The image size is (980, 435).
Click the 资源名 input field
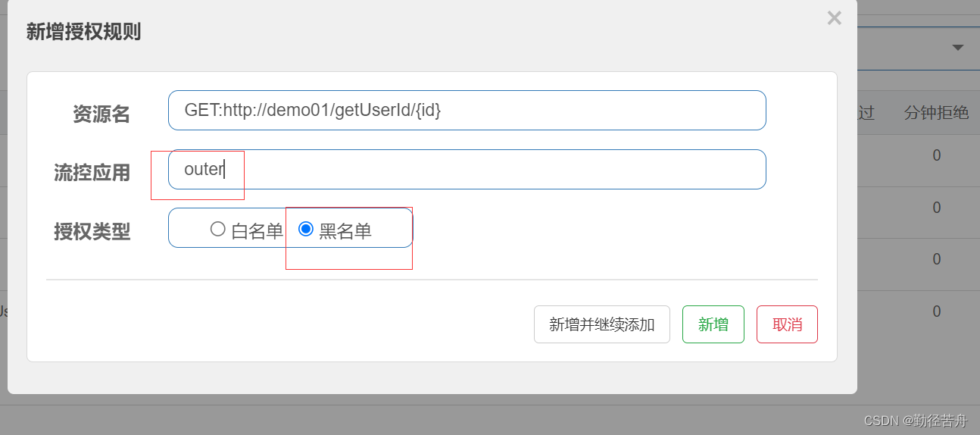point(467,110)
